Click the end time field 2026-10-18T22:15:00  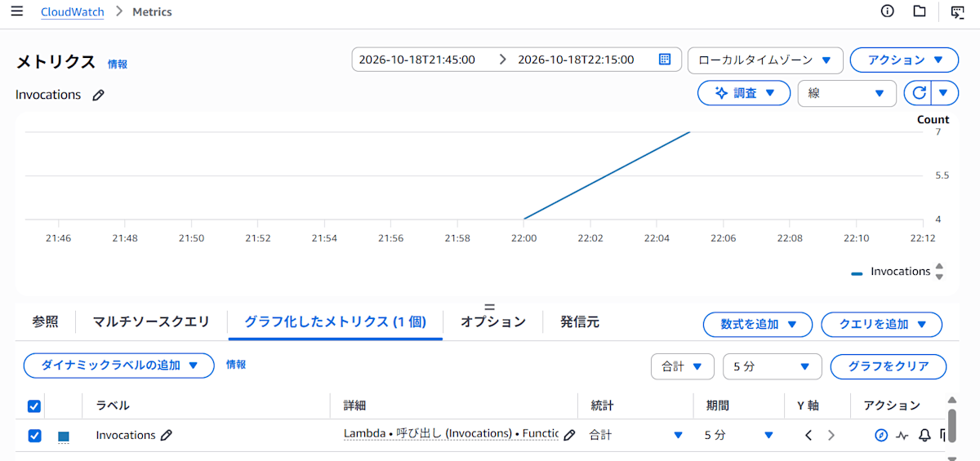click(x=576, y=60)
